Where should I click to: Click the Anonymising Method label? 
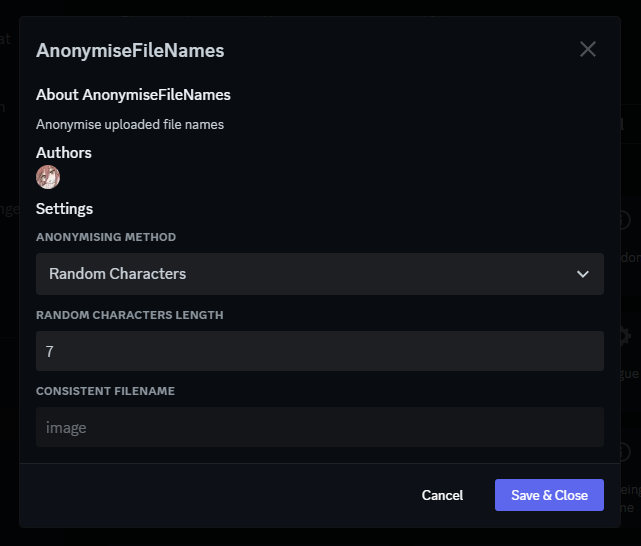click(x=106, y=237)
